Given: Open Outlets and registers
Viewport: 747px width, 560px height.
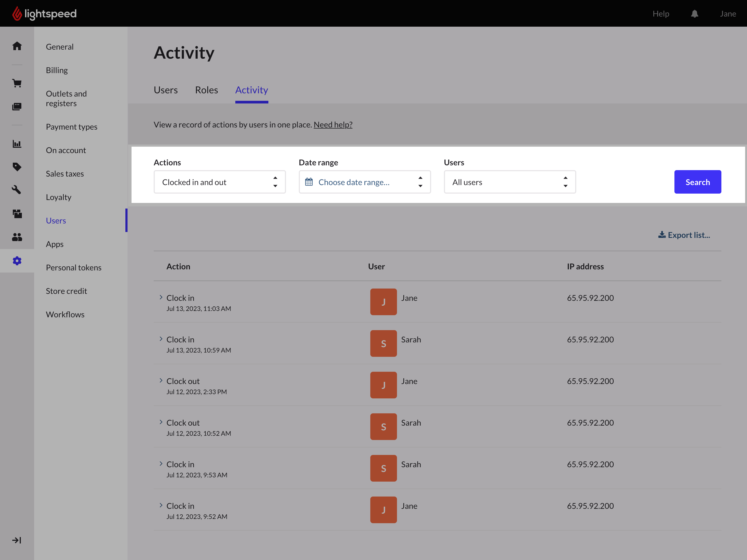Looking at the screenshot, I should (66, 98).
